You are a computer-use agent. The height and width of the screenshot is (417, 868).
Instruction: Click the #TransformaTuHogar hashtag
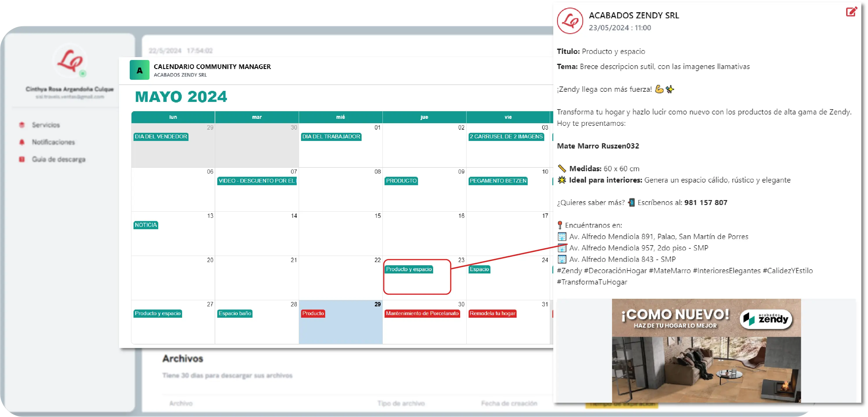point(592,282)
